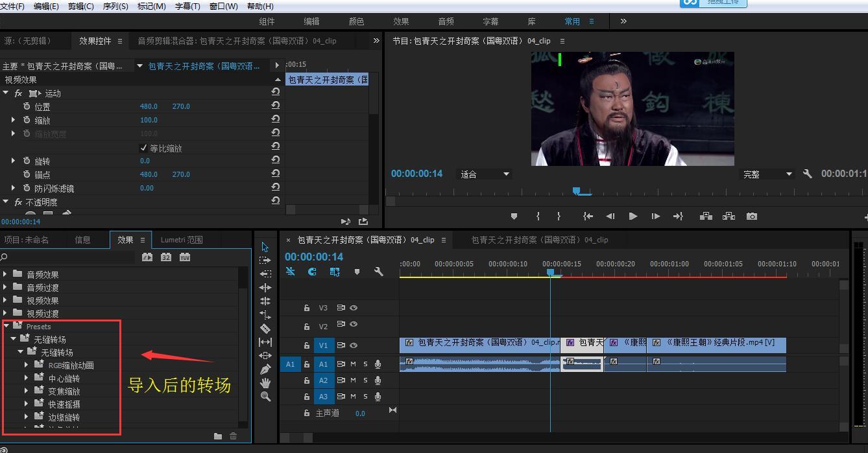The width and height of the screenshot is (868, 453).
Task: Delete custom item trash icon
Action: point(234,437)
